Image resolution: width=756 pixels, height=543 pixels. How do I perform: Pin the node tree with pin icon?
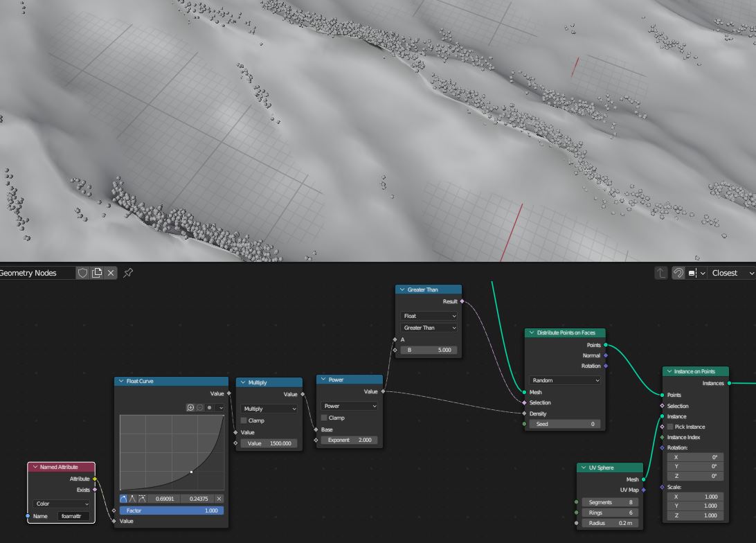[x=128, y=273]
